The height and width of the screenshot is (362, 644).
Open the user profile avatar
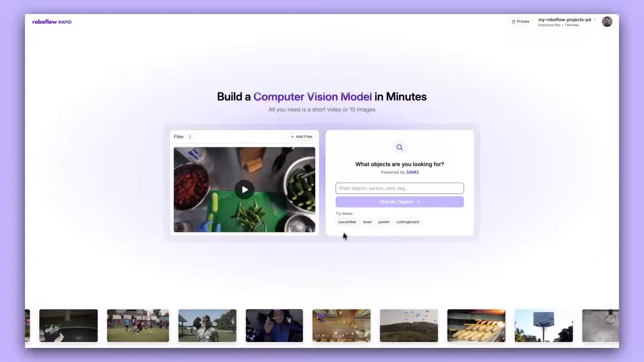click(x=607, y=21)
